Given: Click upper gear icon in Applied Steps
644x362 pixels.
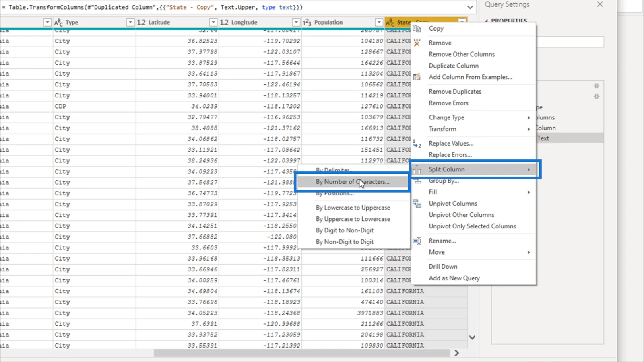Looking at the screenshot, I should [597, 86].
